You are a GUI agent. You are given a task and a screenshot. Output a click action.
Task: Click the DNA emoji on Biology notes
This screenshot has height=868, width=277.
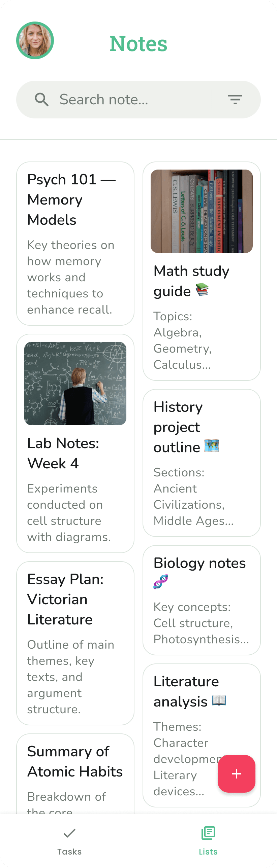pos(161,581)
